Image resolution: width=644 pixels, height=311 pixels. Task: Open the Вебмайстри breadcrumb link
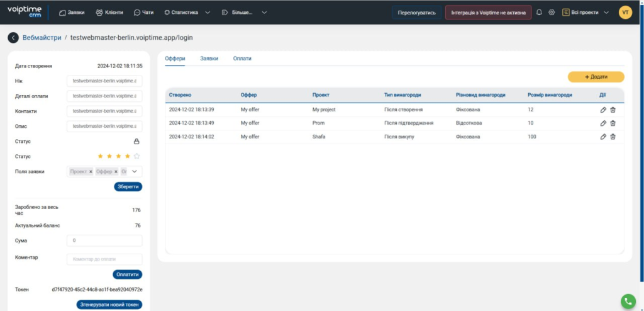click(x=42, y=37)
